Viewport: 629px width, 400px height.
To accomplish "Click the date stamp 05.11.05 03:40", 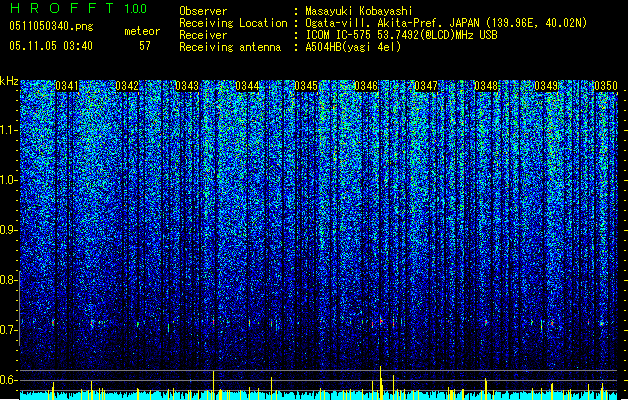I will (51, 46).
